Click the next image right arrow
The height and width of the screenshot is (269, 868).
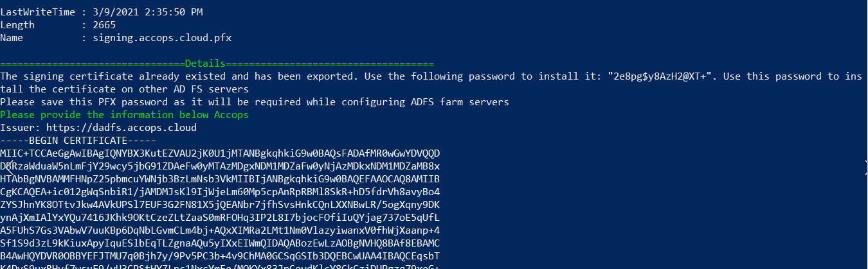click(x=863, y=164)
